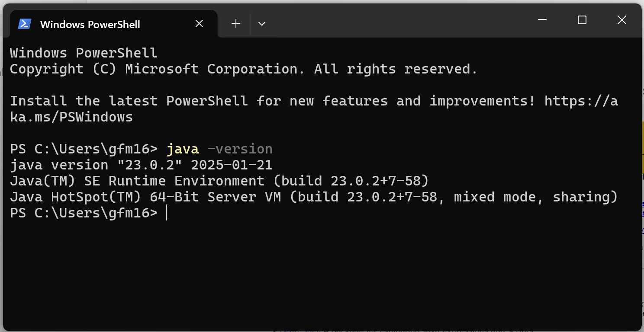Close the Windows PowerShell tab

point(199,24)
